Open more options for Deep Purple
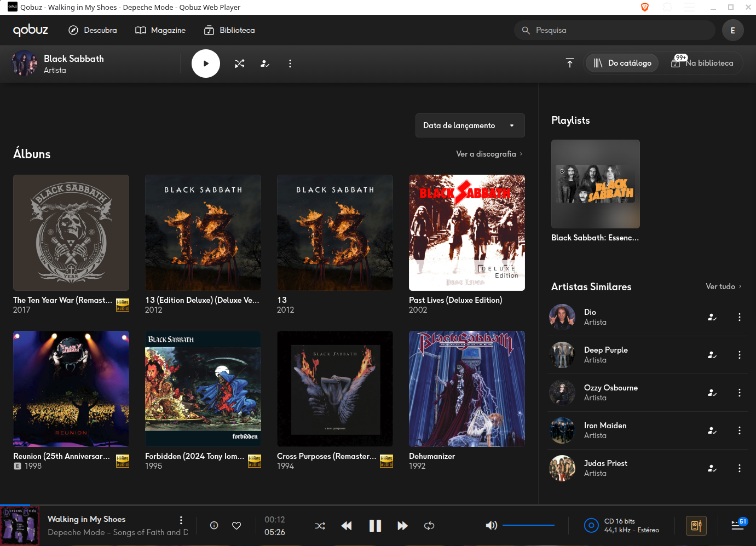 (x=740, y=355)
